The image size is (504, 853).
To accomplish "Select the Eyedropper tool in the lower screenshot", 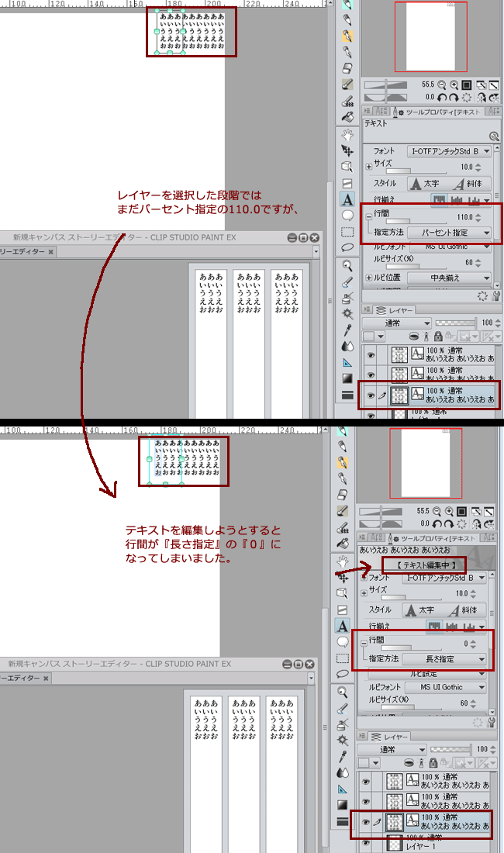I will pos(343,757).
